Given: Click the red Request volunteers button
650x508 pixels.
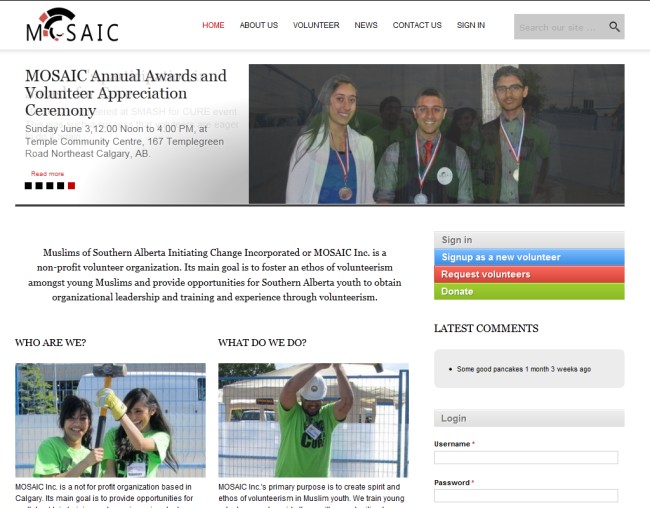Looking at the screenshot, I should [x=529, y=274].
